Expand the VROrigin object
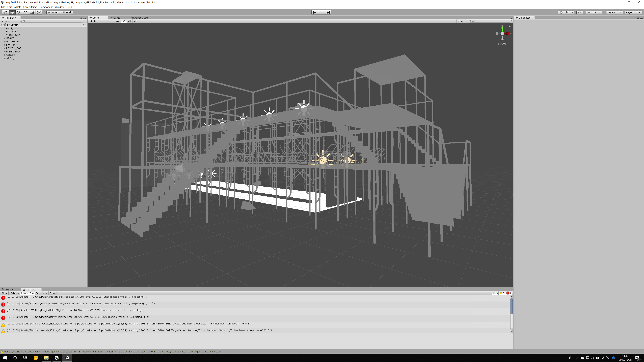 pyautogui.click(x=5, y=58)
